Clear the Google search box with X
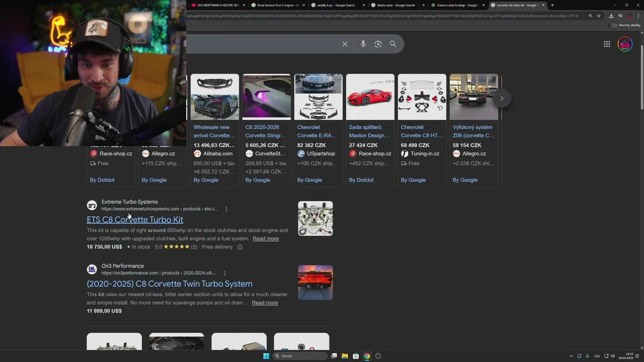This screenshot has height=362, width=644. tap(345, 44)
